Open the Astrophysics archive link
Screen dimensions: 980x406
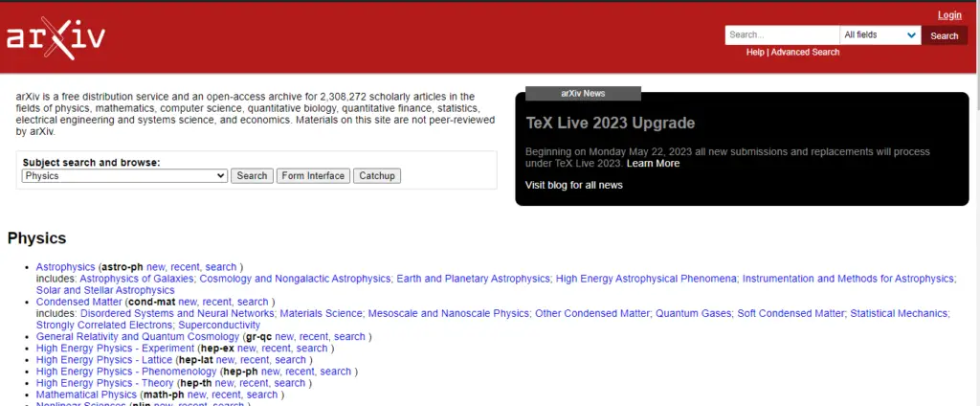pos(66,267)
